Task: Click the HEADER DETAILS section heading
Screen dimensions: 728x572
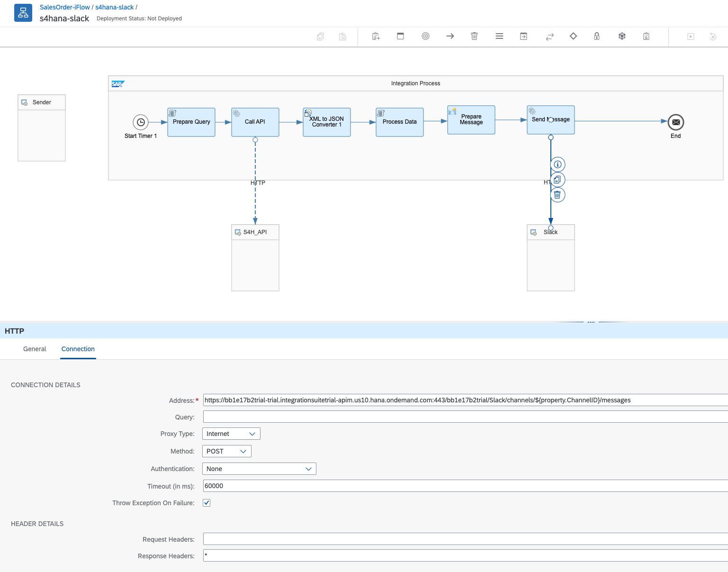Action: (x=37, y=524)
